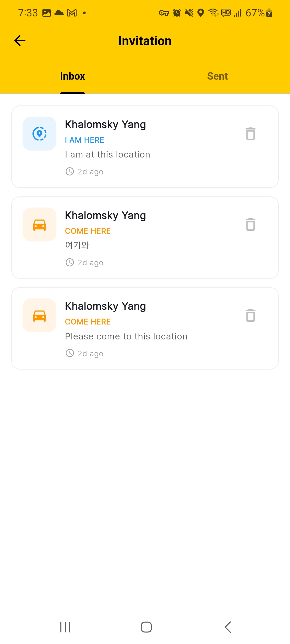Tap the Gmail notification icon in status bar
This screenshot has height=644, width=290.
(72, 13)
